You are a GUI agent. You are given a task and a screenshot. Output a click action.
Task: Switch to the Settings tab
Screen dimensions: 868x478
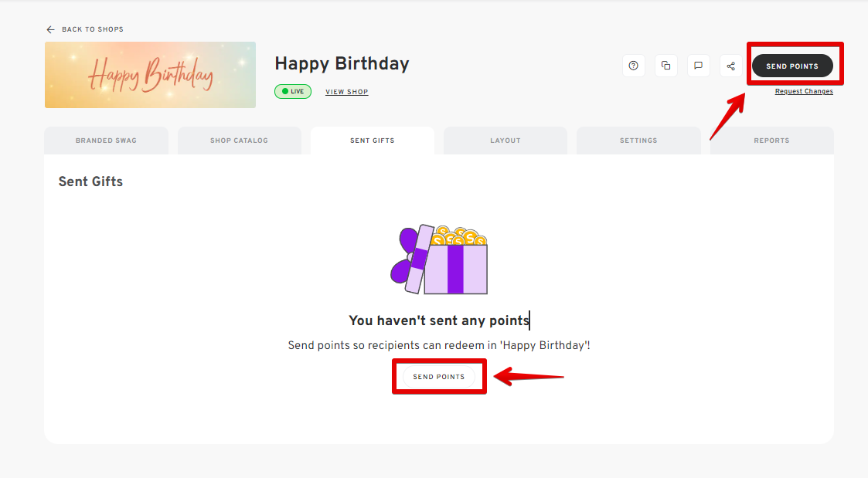coord(638,140)
